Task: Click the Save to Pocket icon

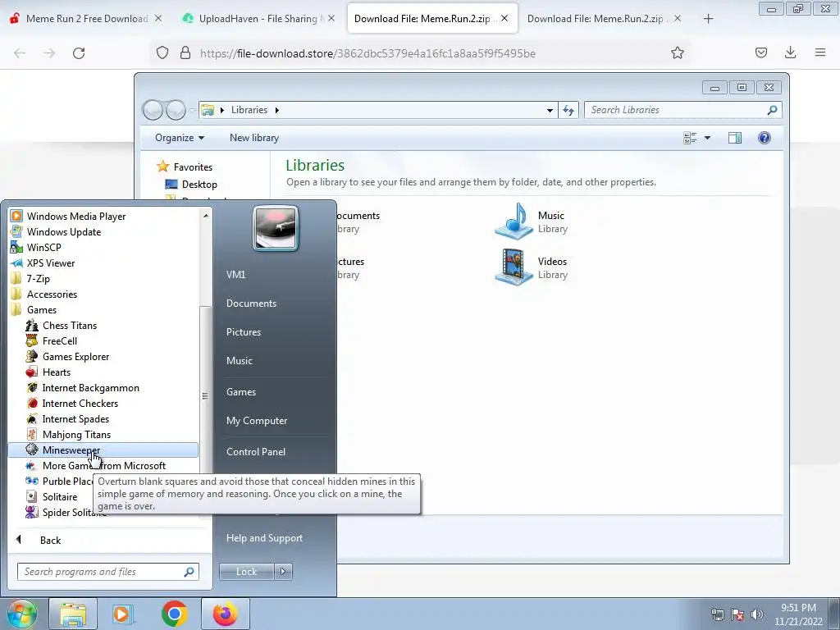Action: click(x=760, y=52)
